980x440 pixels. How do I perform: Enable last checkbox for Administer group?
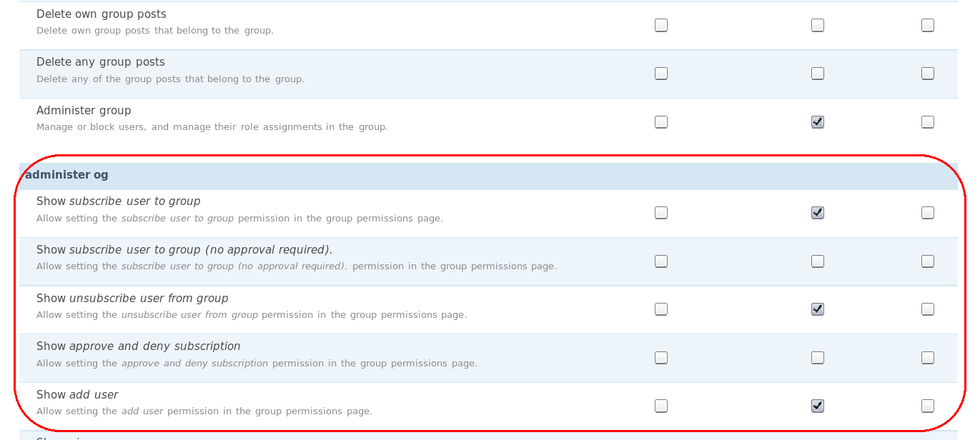pos(928,121)
